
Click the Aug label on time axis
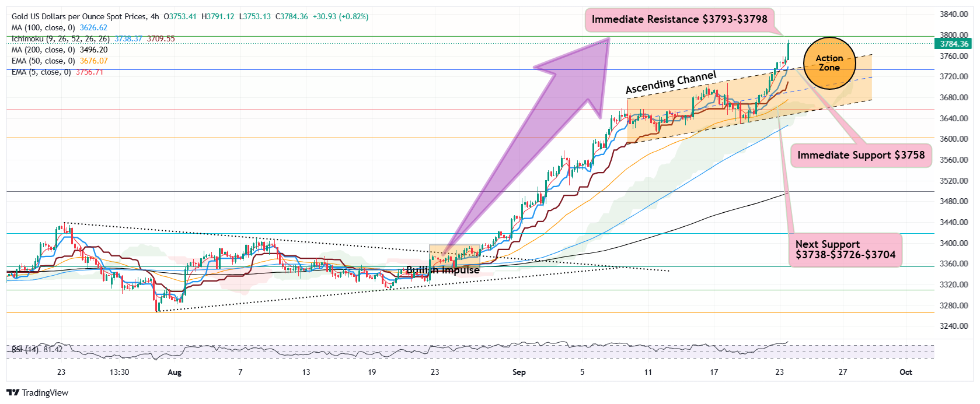174,372
